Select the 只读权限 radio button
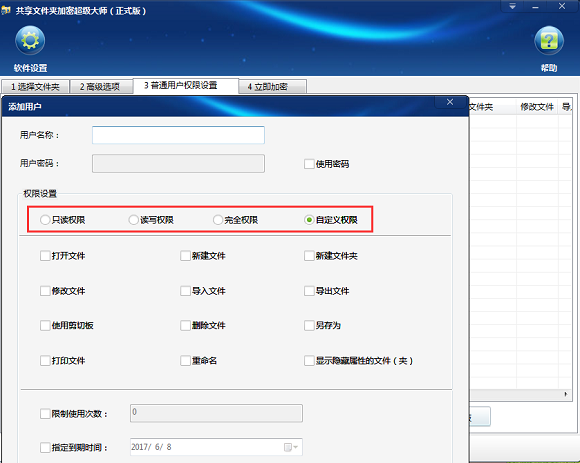This screenshot has height=463, width=580. pos(45,220)
